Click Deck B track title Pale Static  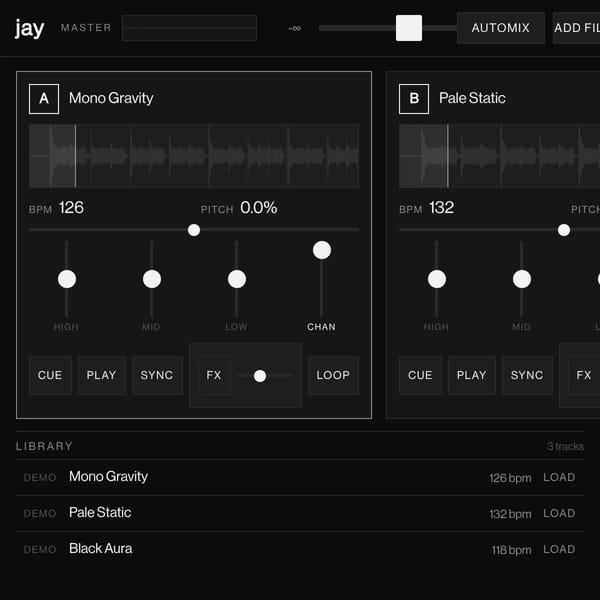click(x=472, y=98)
